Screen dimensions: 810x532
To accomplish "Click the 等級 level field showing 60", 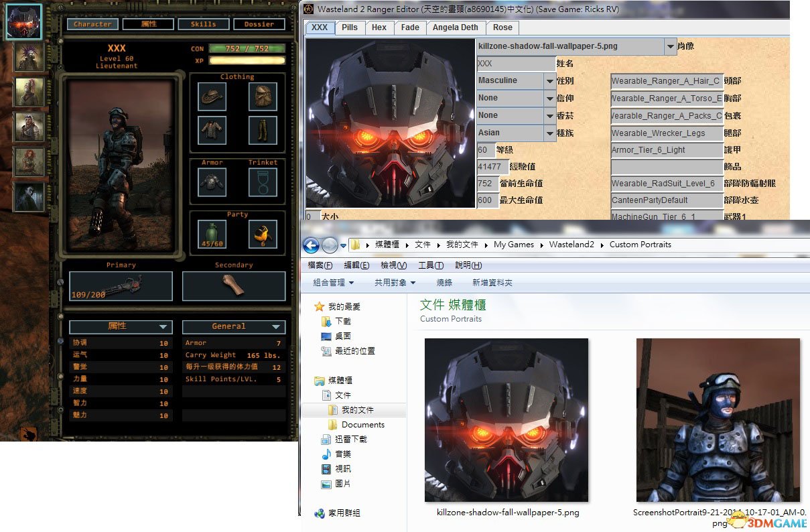I will (x=485, y=150).
